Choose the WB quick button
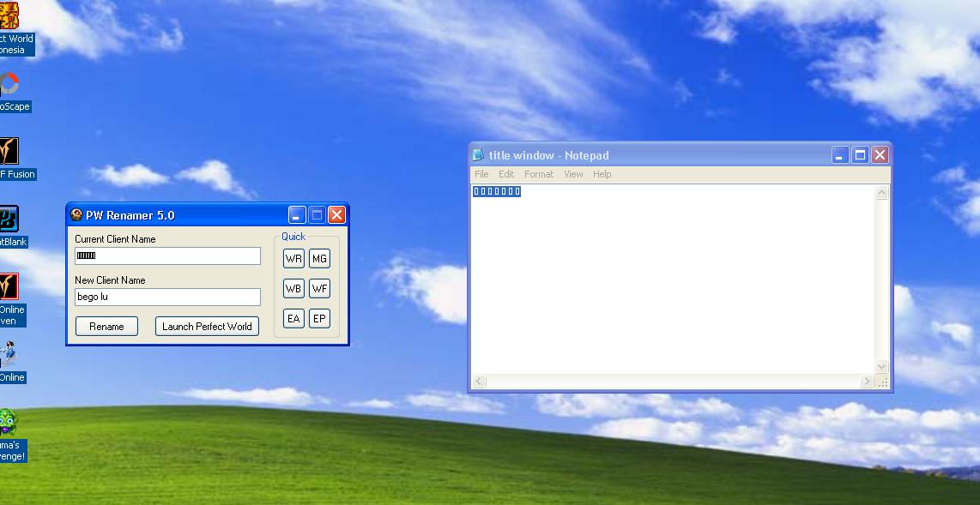Viewport: 980px width, 505px height. [x=293, y=288]
